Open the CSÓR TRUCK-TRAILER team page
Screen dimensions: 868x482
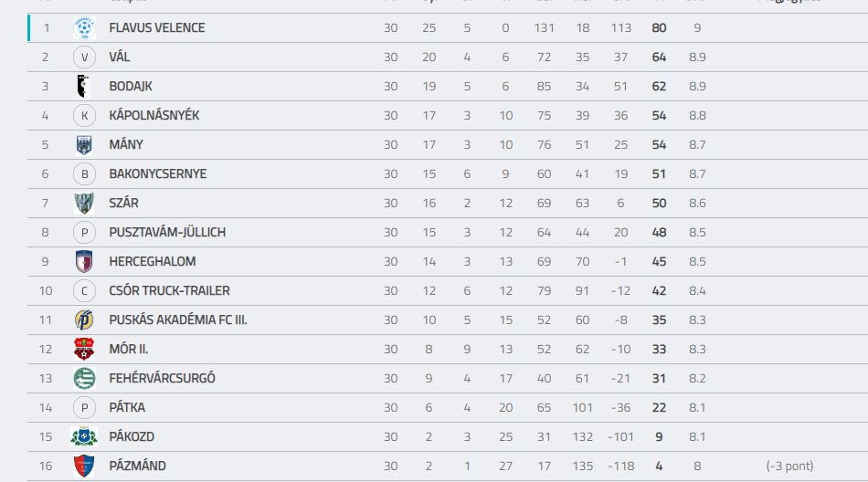pos(169,290)
